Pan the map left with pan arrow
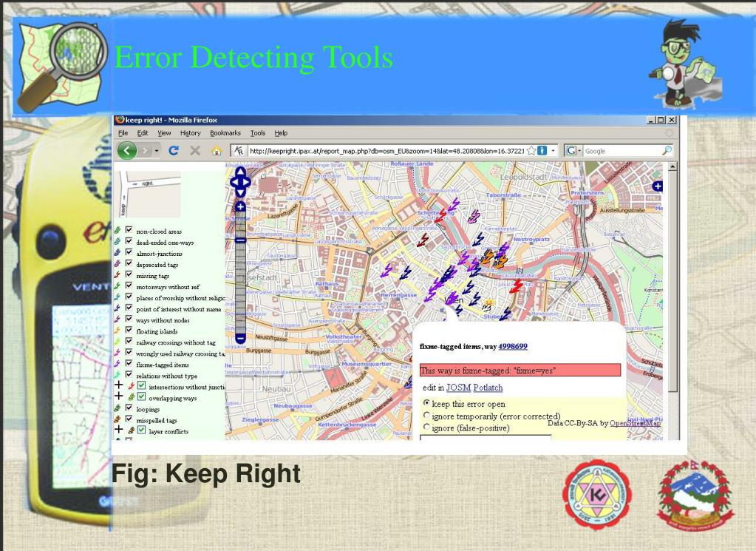The image size is (756, 551). point(234,183)
